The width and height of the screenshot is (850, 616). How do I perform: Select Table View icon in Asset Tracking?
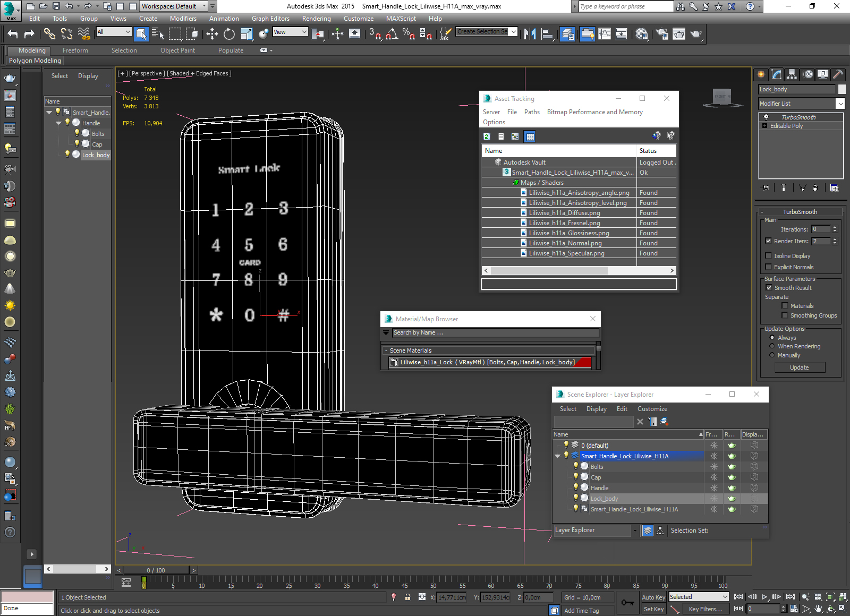pos(530,136)
